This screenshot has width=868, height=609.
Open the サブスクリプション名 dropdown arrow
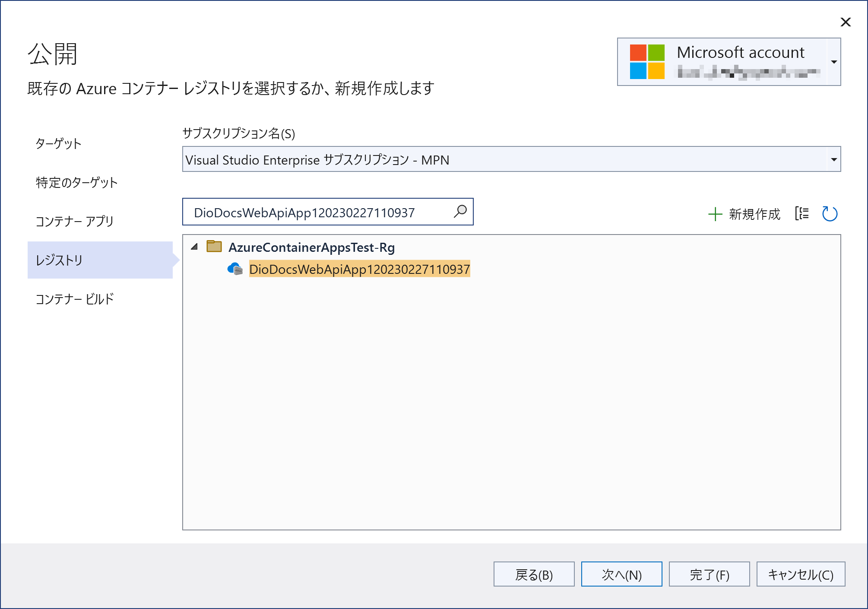pos(834,159)
